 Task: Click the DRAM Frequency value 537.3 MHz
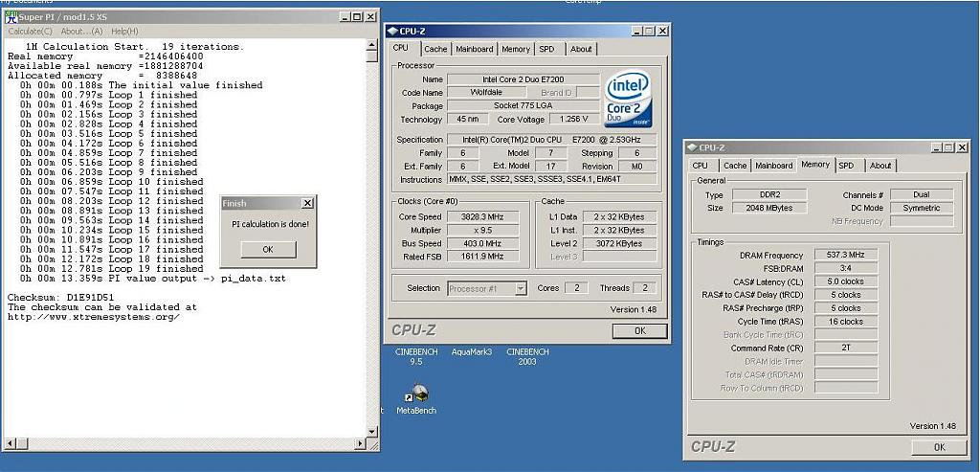(846, 255)
